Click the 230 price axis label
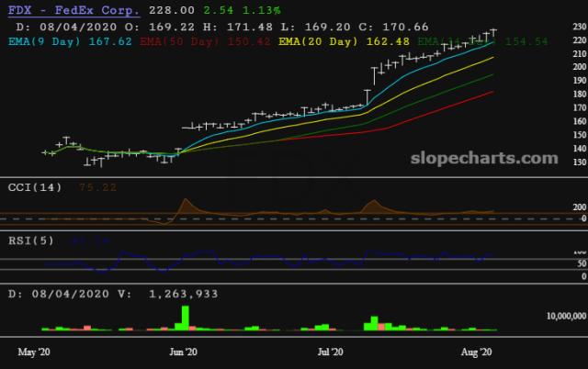 pos(580,27)
